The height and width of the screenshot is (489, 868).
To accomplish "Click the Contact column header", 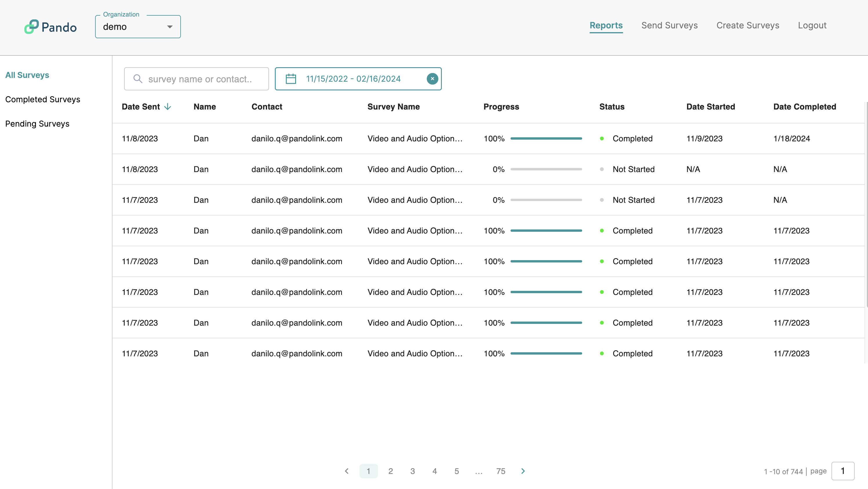I will (267, 107).
